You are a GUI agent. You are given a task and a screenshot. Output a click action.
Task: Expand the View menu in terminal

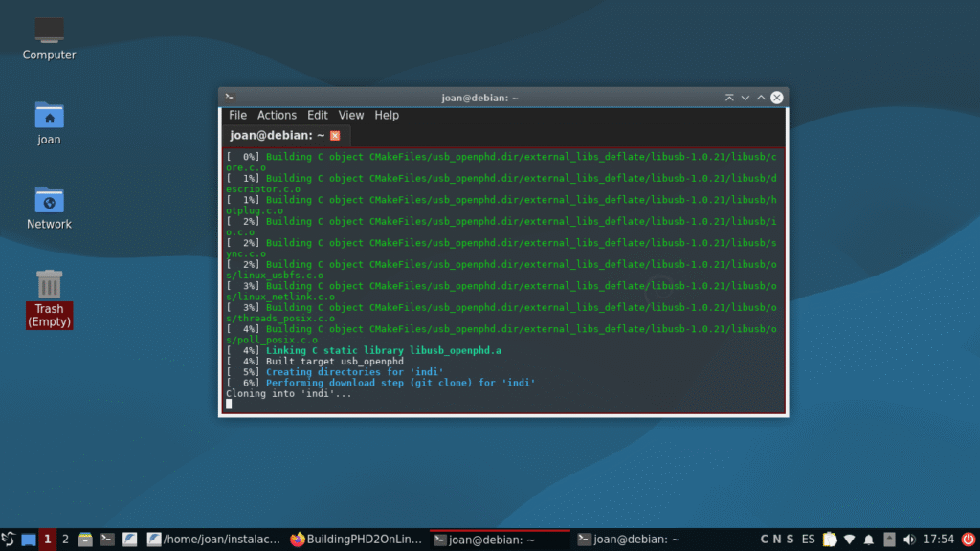351,116
